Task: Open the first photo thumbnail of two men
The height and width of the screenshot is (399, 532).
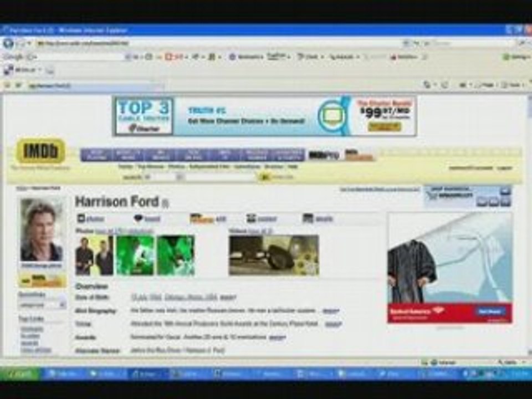Action: (94, 255)
